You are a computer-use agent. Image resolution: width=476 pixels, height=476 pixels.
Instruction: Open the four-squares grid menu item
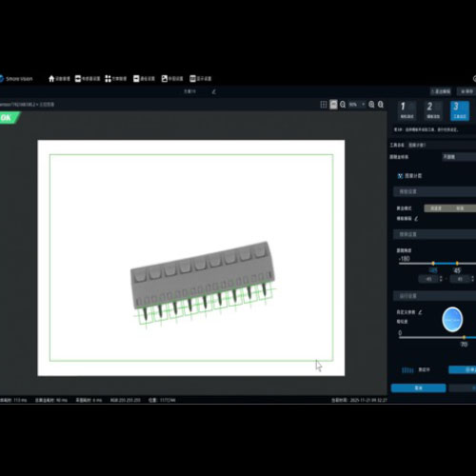[x=109, y=78]
